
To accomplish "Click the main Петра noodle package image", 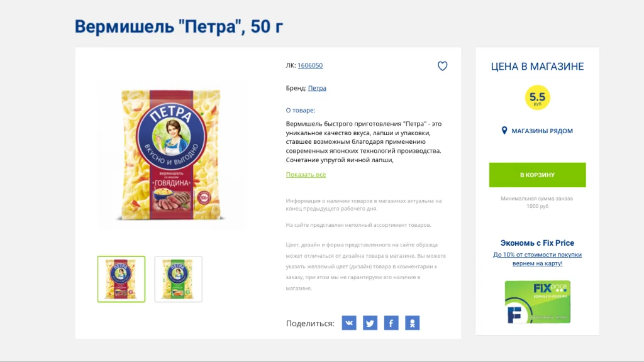I will click(x=171, y=155).
